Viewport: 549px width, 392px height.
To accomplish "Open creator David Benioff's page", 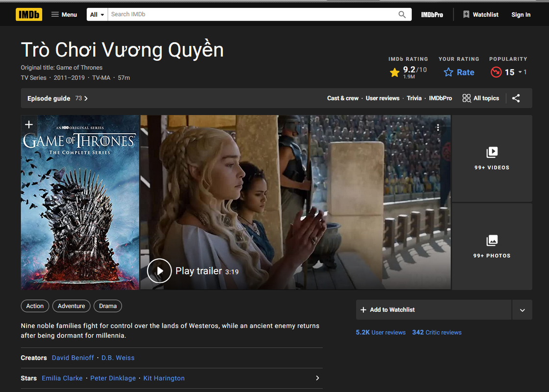I will tap(73, 358).
